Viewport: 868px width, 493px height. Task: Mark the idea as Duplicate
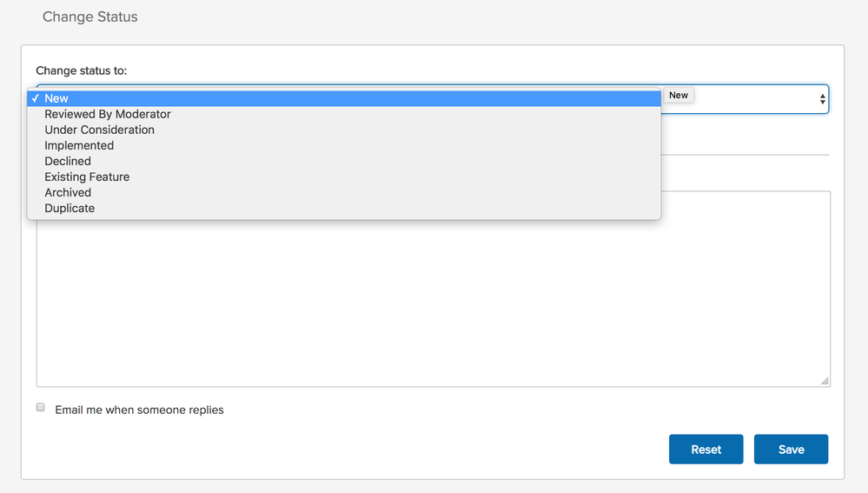click(344, 209)
